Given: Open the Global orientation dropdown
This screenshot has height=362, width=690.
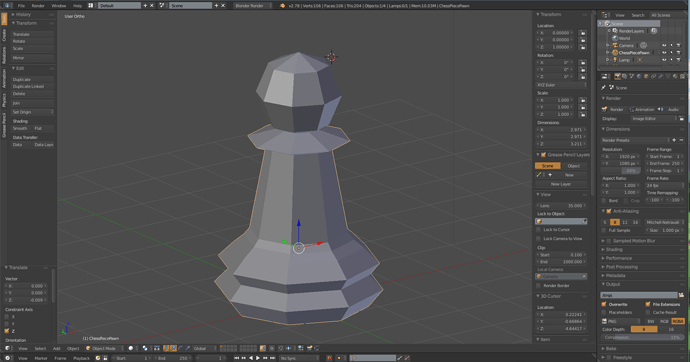Looking at the screenshot, I should (x=204, y=348).
